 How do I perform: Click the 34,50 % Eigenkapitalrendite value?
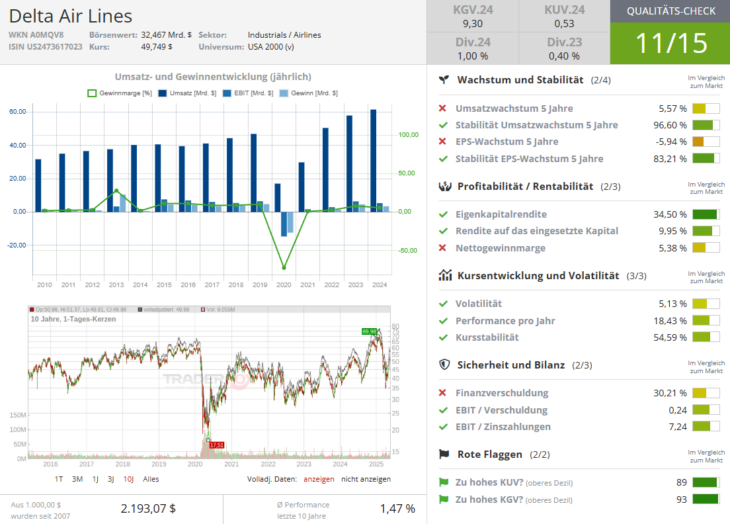coord(670,215)
